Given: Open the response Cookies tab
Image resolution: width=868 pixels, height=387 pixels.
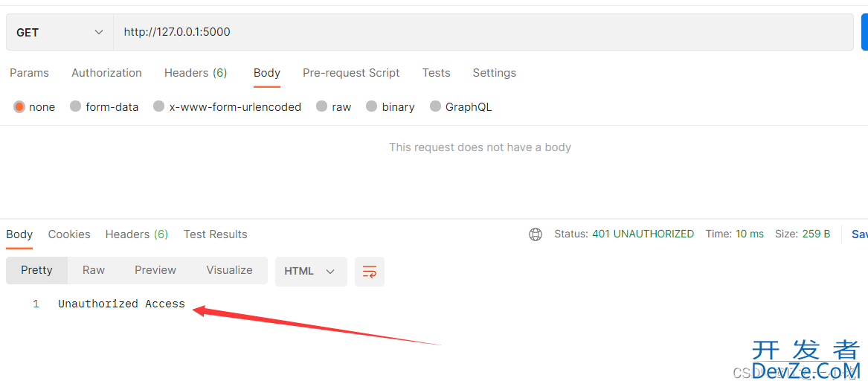Looking at the screenshot, I should [x=69, y=234].
